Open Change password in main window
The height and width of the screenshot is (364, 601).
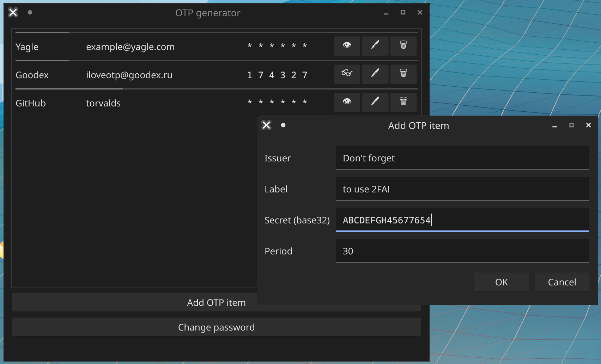tap(216, 327)
